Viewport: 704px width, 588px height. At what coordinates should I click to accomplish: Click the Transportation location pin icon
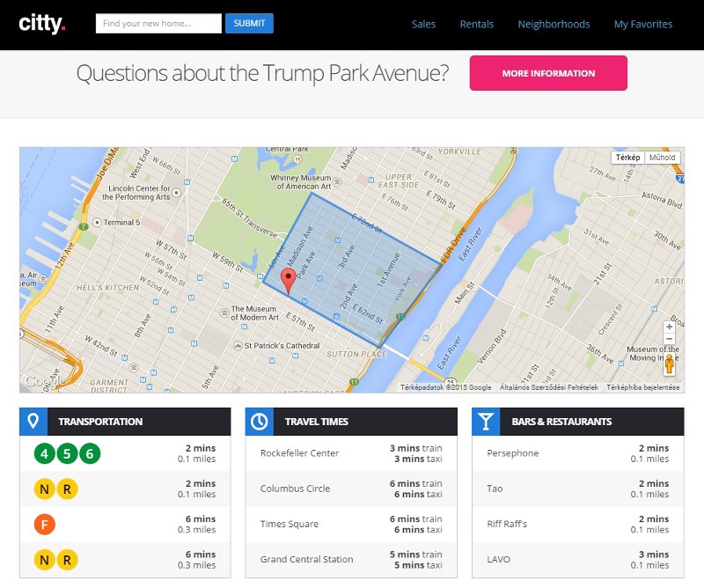click(x=33, y=422)
